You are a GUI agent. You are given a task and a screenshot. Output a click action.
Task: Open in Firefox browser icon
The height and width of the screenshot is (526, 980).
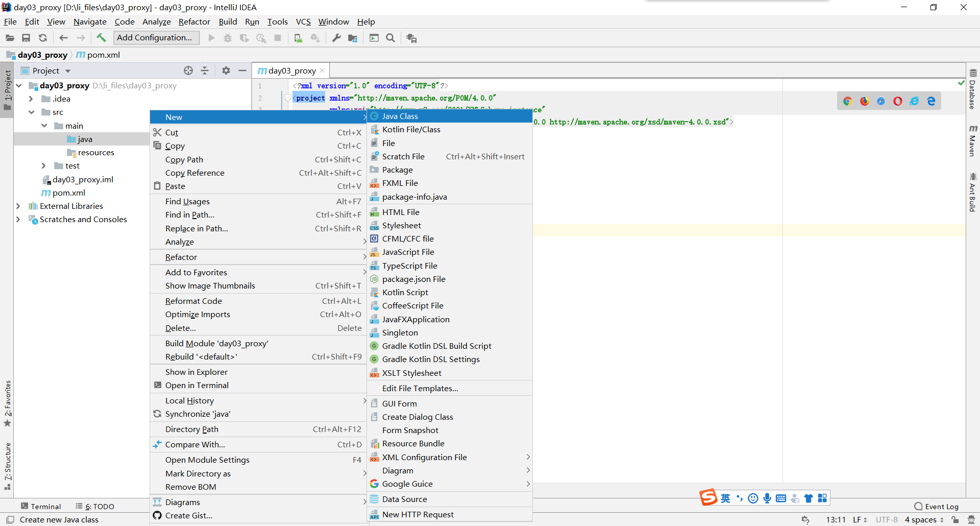point(865,101)
